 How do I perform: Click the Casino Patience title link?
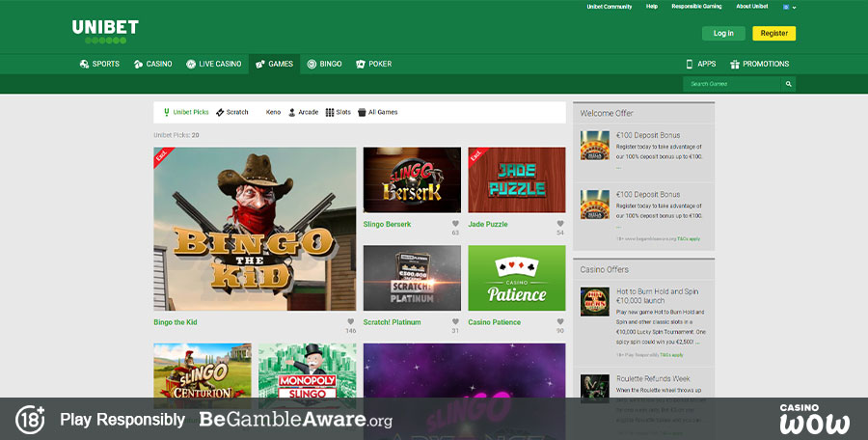495,322
